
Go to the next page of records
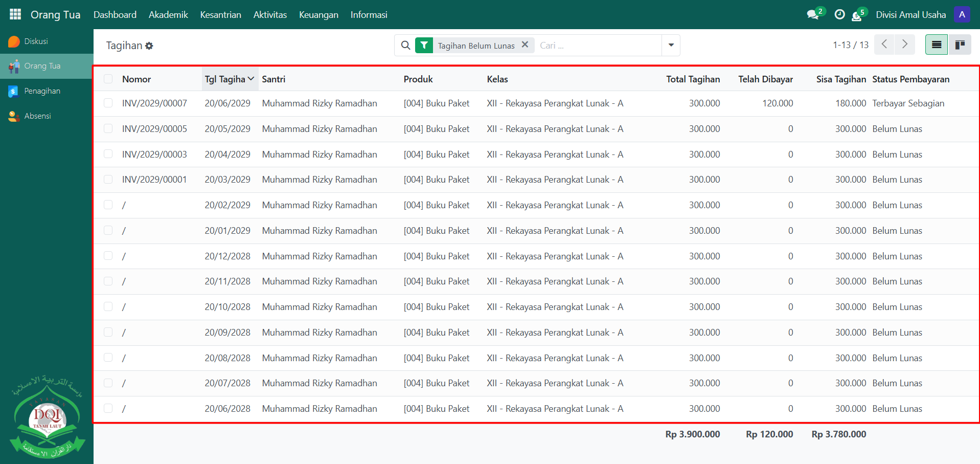pyautogui.click(x=904, y=45)
